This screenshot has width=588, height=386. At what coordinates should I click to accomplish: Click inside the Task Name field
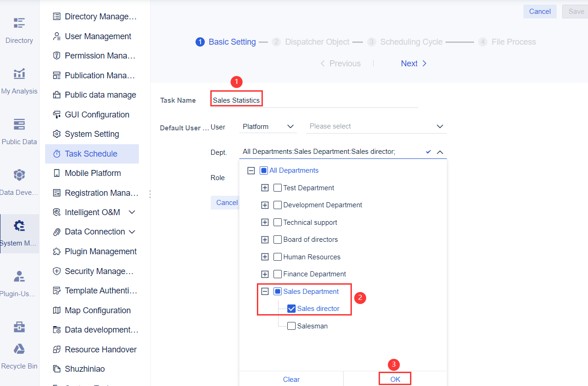tap(236, 98)
